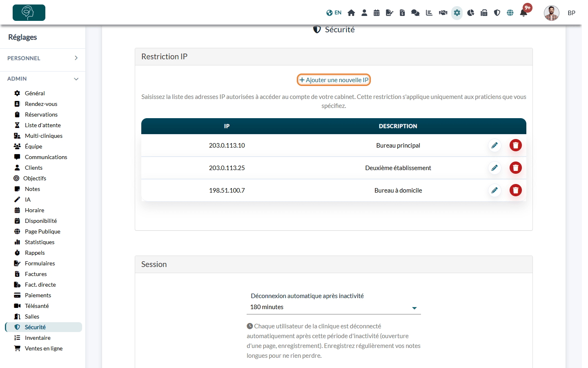Select Factures in the sidebar
The height and width of the screenshot is (368, 588).
tap(36, 274)
